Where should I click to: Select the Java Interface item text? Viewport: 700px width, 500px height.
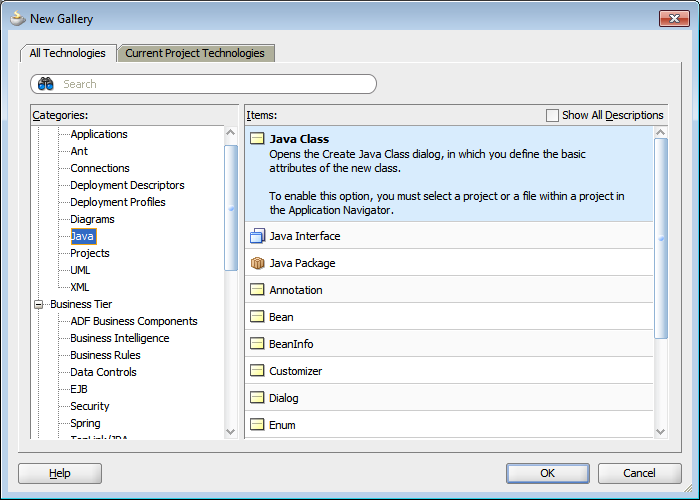pos(305,236)
